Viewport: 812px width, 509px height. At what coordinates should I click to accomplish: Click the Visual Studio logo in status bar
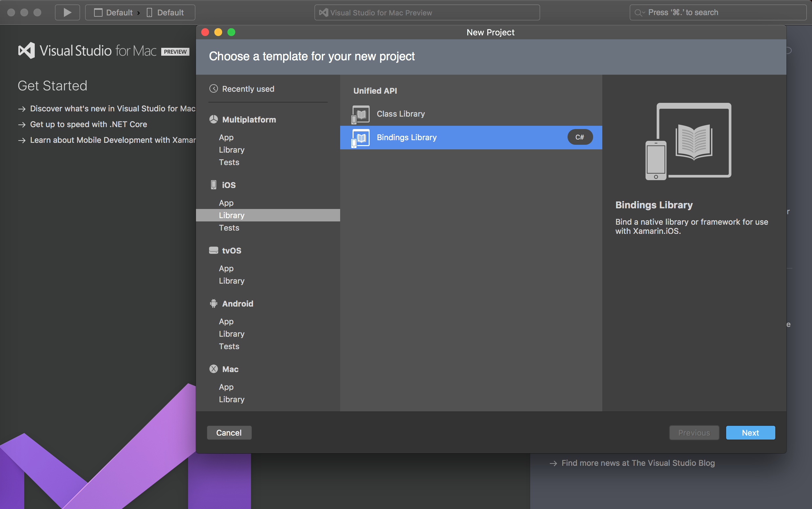[324, 12]
